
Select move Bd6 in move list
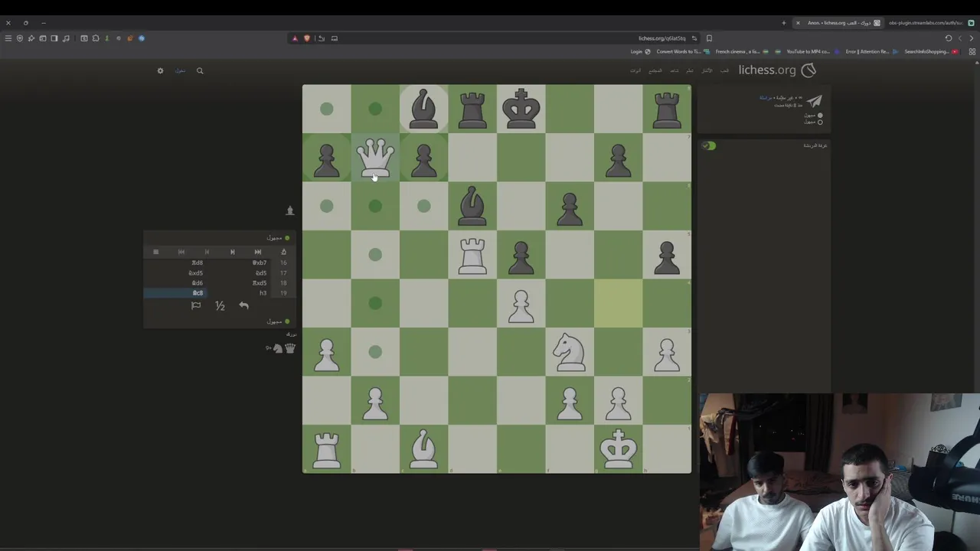point(198,283)
